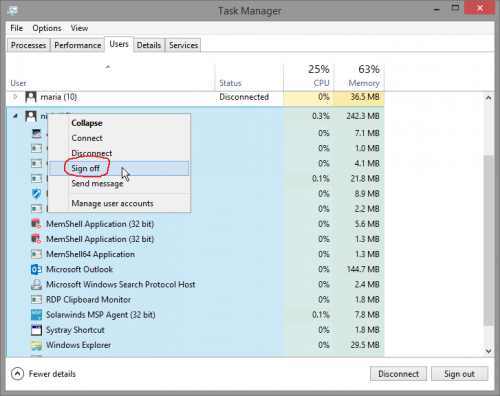Click the Disconnect button at bottom

[x=398, y=374]
